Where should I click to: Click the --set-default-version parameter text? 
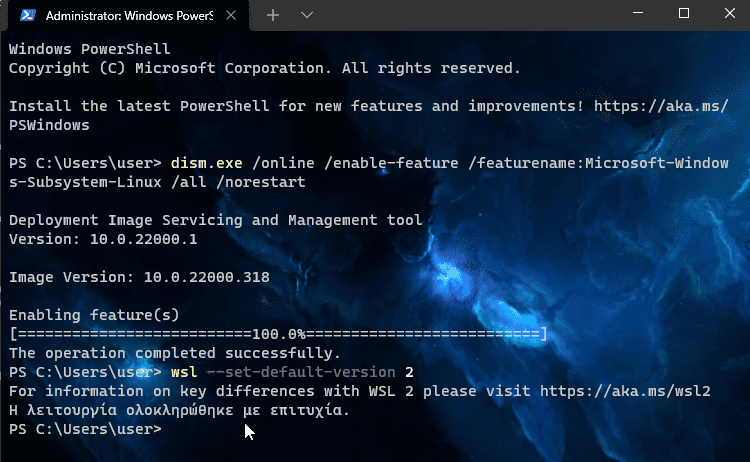pyautogui.click(x=301, y=372)
